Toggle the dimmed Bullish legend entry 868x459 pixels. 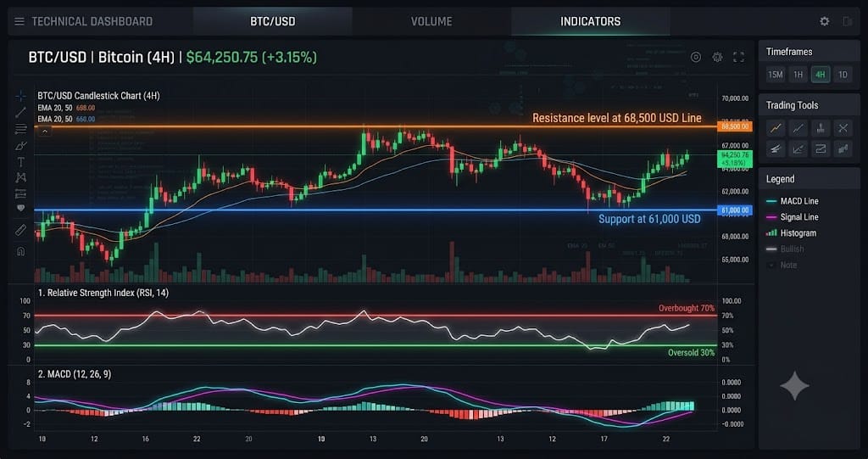pos(785,249)
